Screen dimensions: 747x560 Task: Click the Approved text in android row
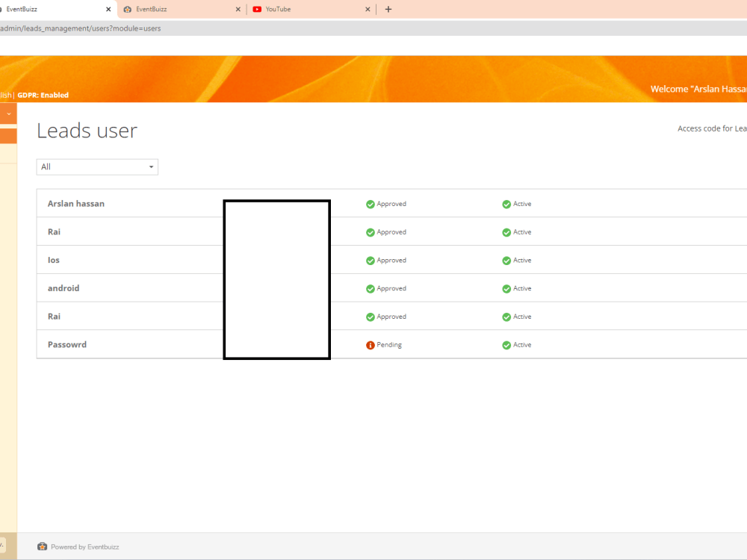[x=391, y=288]
